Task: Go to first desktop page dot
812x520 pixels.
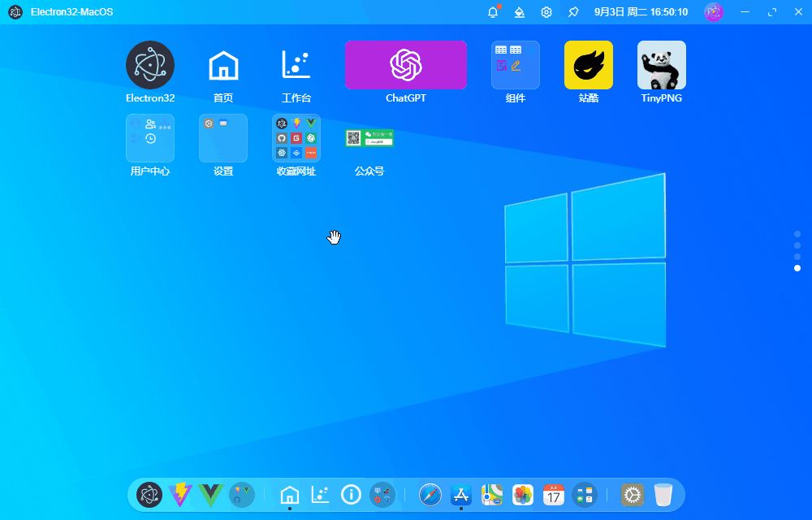Action: [797, 234]
